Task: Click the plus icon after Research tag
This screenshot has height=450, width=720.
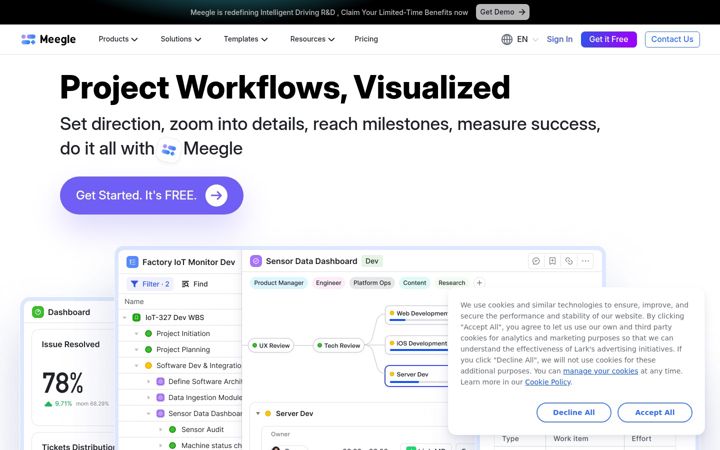Action: [x=479, y=283]
